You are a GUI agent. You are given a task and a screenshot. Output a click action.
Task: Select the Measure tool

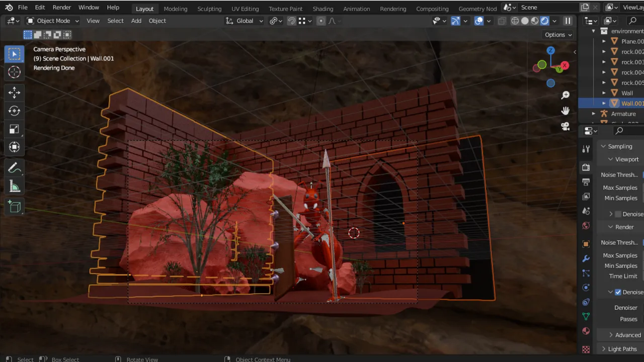(x=14, y=187)
